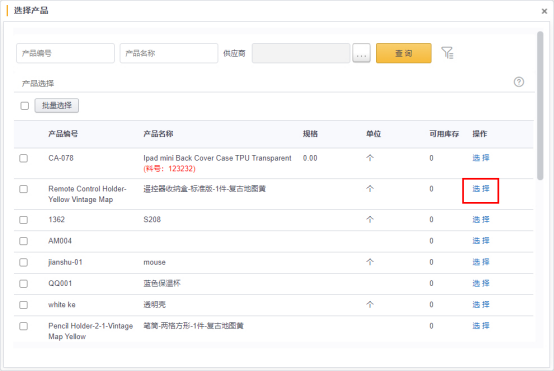The width and height of the screenshot is (554, 371).
Task: Check the Remote Control Holder row checkbox
Action: pyautogui.click(x=24, y=189)
